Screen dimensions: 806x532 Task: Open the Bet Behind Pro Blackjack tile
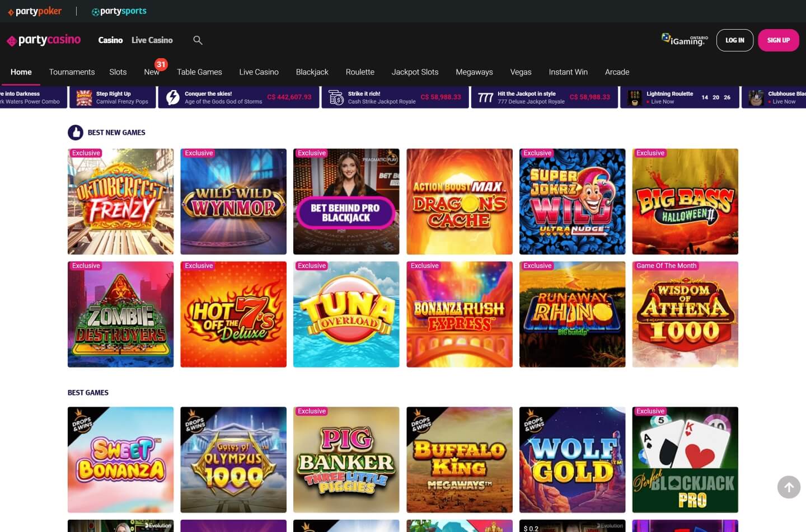(x=346, y=201)
